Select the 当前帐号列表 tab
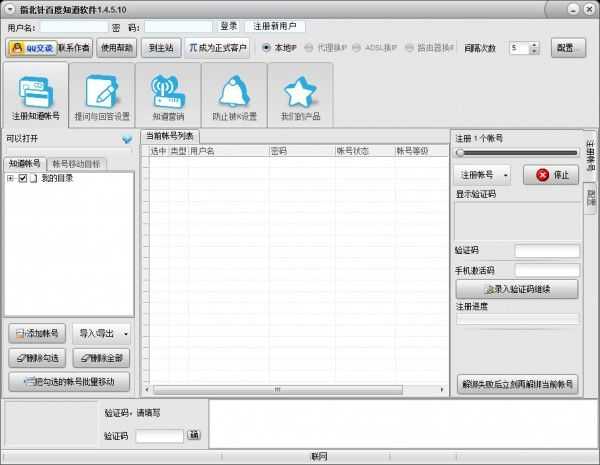The image size is (600, 465). point(170,136)
